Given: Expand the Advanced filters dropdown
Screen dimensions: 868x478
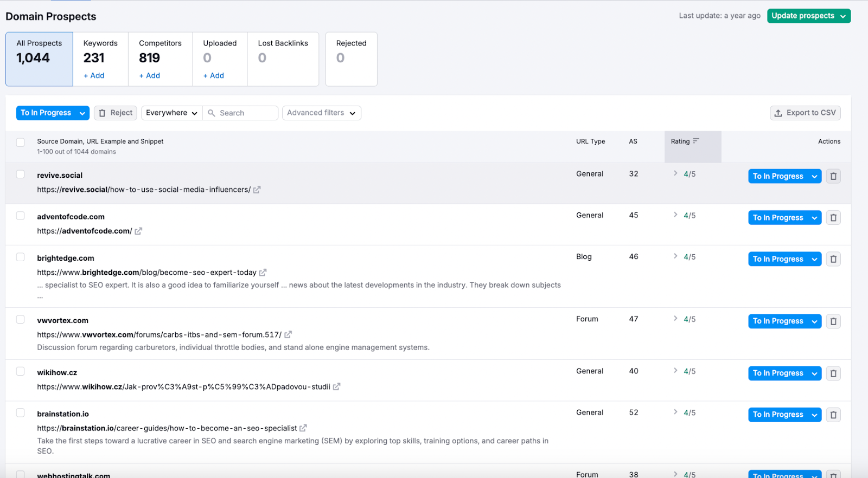Looking at the screenshot, I should click(x=321, y=113).
